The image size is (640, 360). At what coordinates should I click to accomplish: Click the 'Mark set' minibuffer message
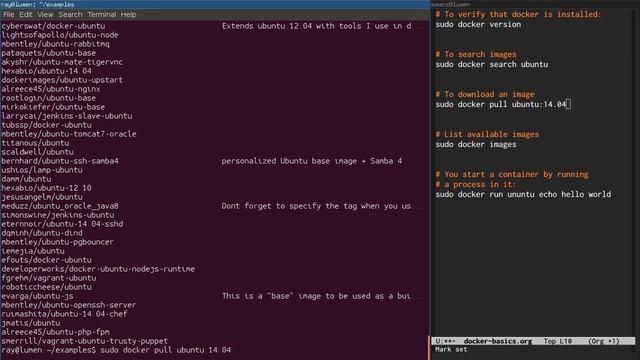pyautogui.click(x=451, y=349)
